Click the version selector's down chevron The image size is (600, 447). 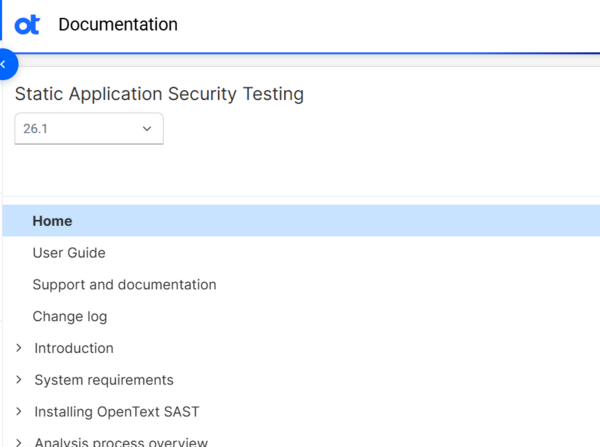[147, 129]
